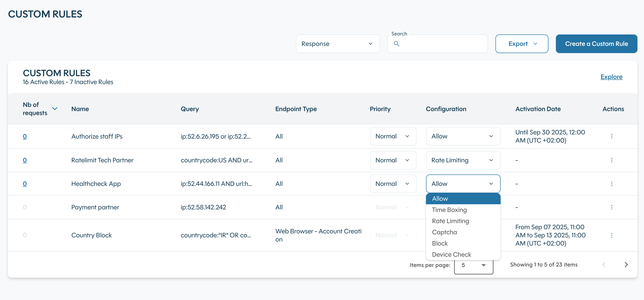This screenshot has height=300, width=644.
Task: Click Create a Custom Rule button
Action: 596,44
